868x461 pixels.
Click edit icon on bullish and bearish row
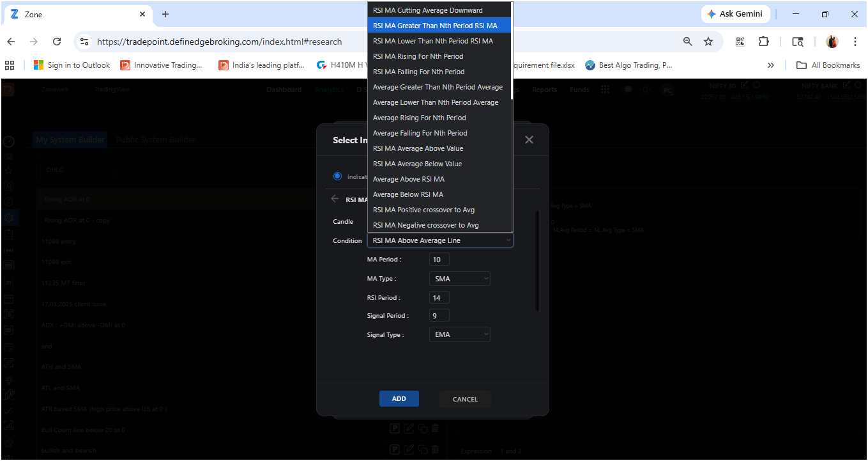409,449
